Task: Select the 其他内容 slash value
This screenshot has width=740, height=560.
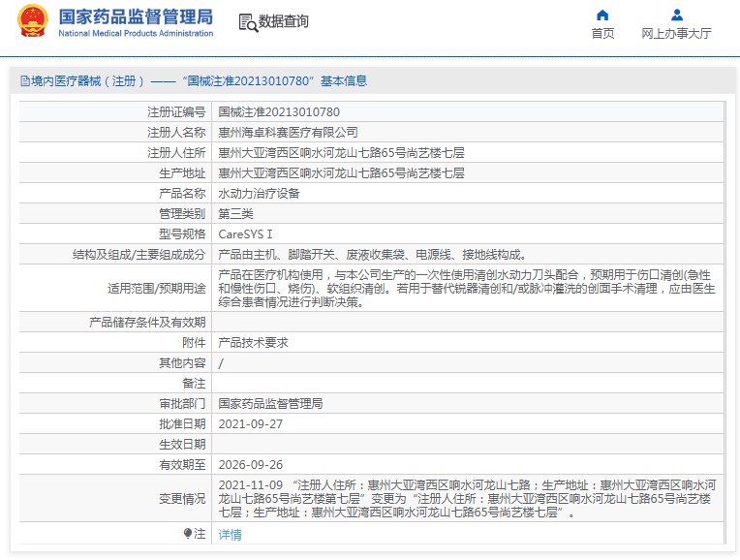Action: coord(221,363)
